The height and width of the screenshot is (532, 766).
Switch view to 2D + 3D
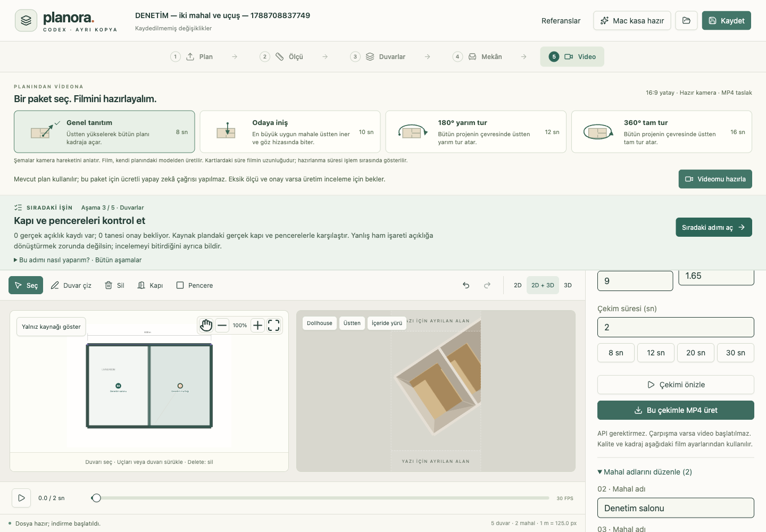coord(543,285)
